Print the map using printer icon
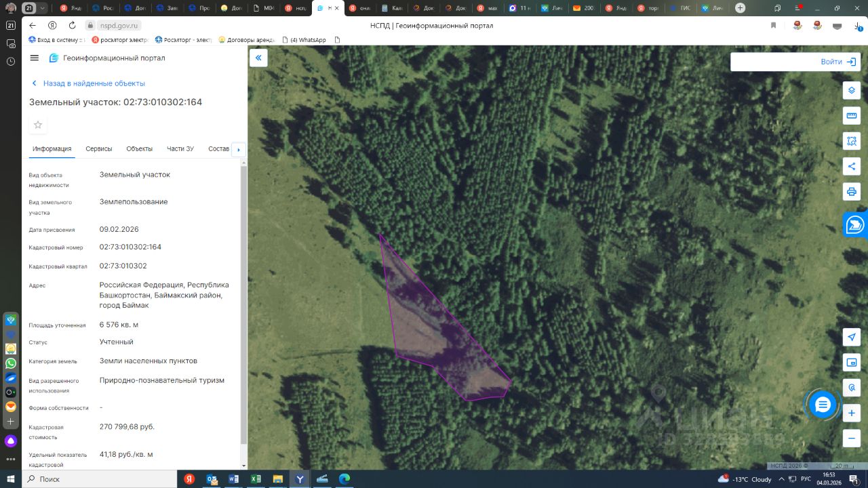 pos(852,192)
